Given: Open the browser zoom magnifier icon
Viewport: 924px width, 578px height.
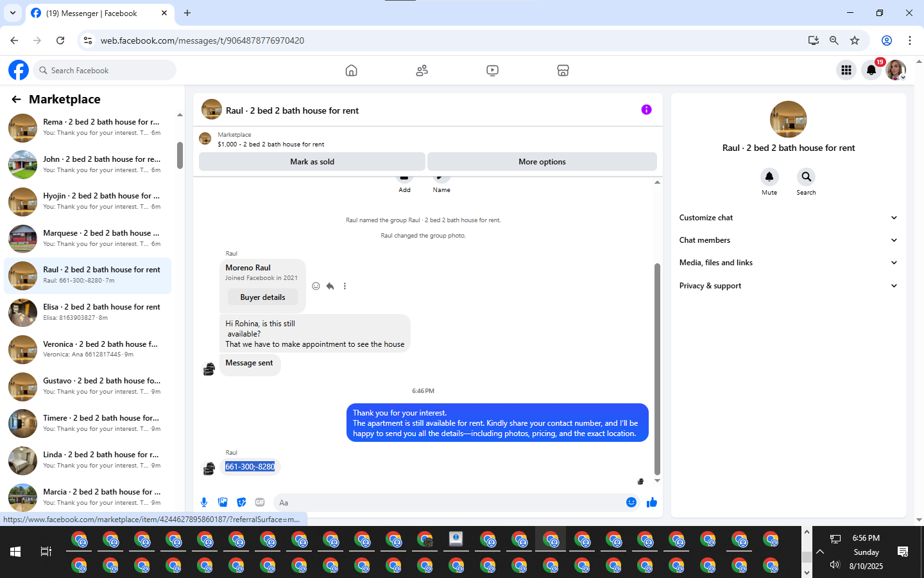Looking at the screenshot, I should pos(834,40).
